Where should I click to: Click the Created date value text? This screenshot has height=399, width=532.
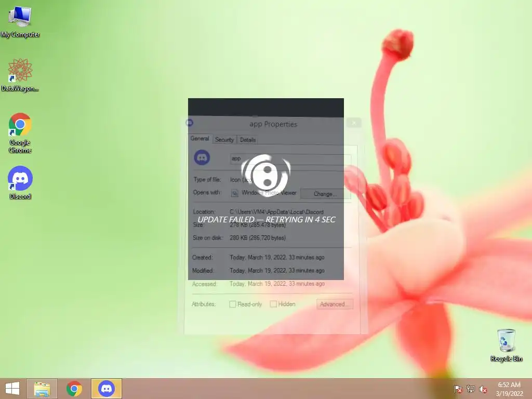(x=277, y=257)
